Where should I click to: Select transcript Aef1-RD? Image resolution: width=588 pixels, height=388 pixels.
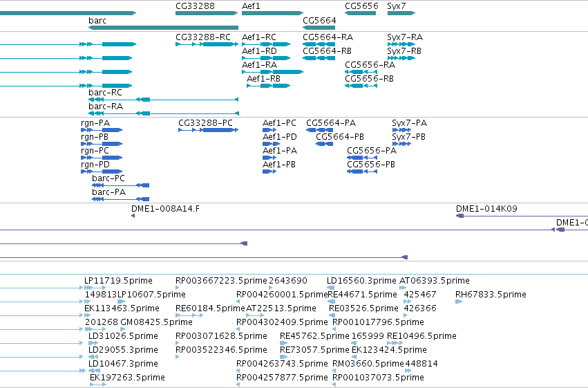pyautogui.click(x=266, y=58)
